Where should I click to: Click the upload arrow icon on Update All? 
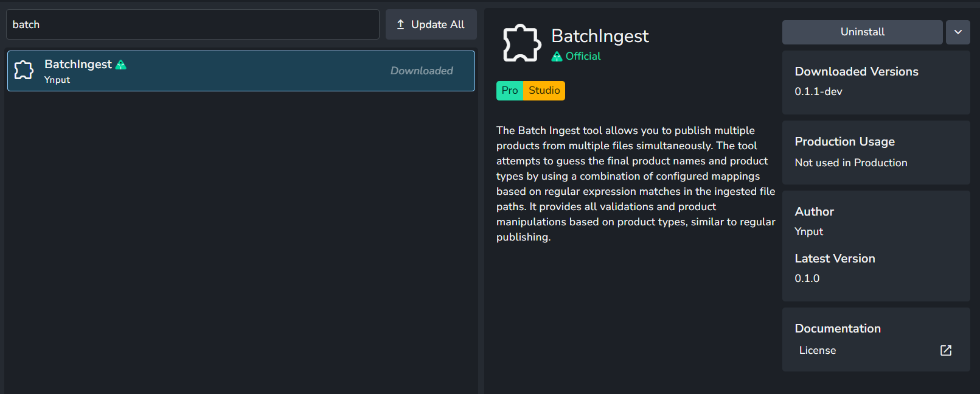[x=400, y=24]
